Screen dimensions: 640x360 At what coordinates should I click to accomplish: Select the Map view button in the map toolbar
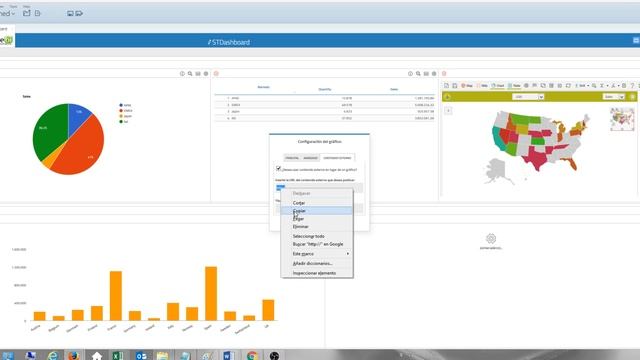coord(467,86)
